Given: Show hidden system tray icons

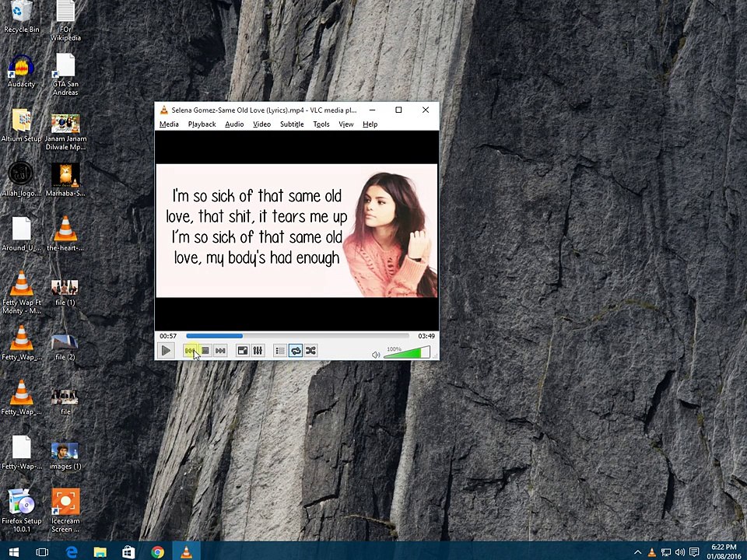Looking at the screenshot, I should (637, 552).
